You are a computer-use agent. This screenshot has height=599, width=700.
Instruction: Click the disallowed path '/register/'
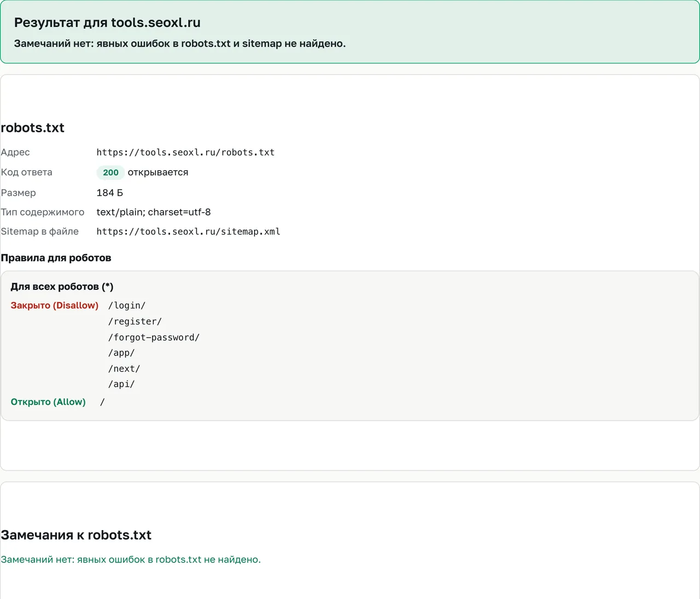135,322
